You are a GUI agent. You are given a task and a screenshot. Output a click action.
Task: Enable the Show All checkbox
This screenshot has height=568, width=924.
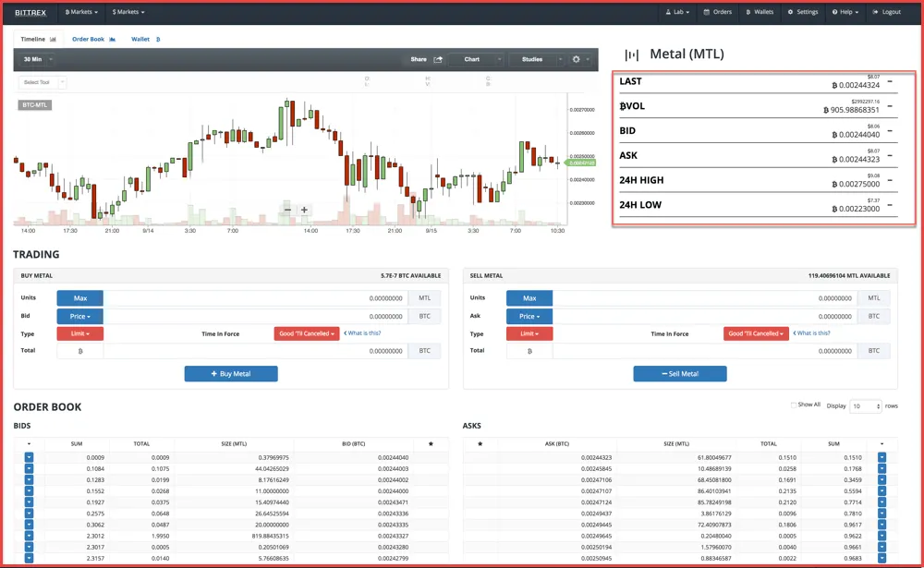coord(793,405)
